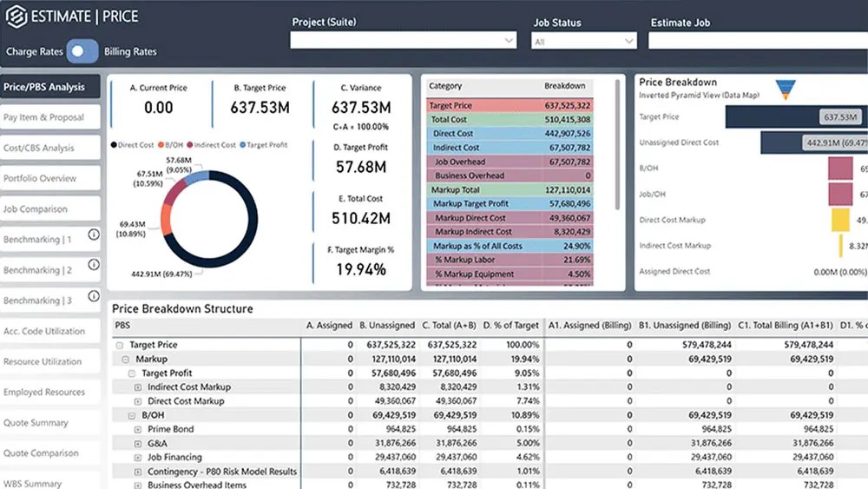Expand the Job Financing row
This screenshot has height=489, width=868.
138,458
